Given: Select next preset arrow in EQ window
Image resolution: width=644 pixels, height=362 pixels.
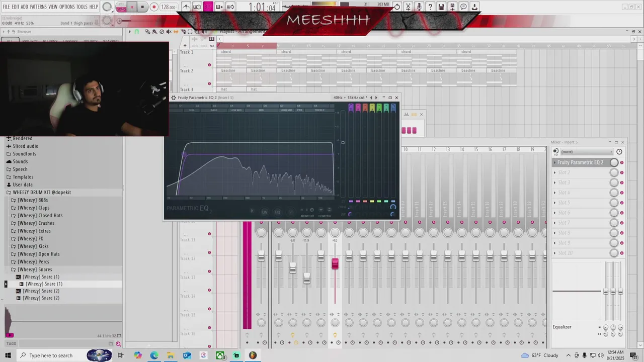Looking at the screenshot, I should (376, 98).
